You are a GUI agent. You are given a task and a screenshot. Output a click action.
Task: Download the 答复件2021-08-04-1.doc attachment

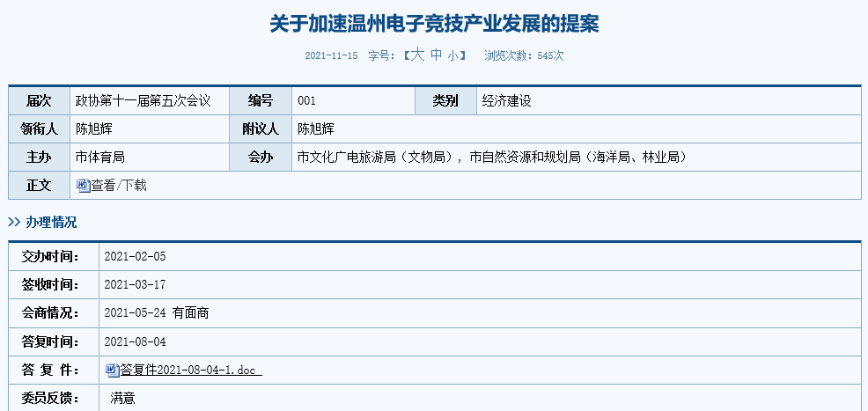point(191,370)
